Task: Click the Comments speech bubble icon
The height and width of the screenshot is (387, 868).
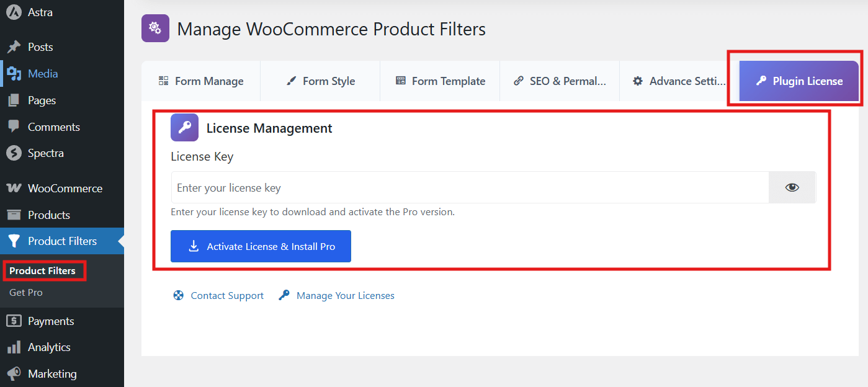Action: click(14, 127)
